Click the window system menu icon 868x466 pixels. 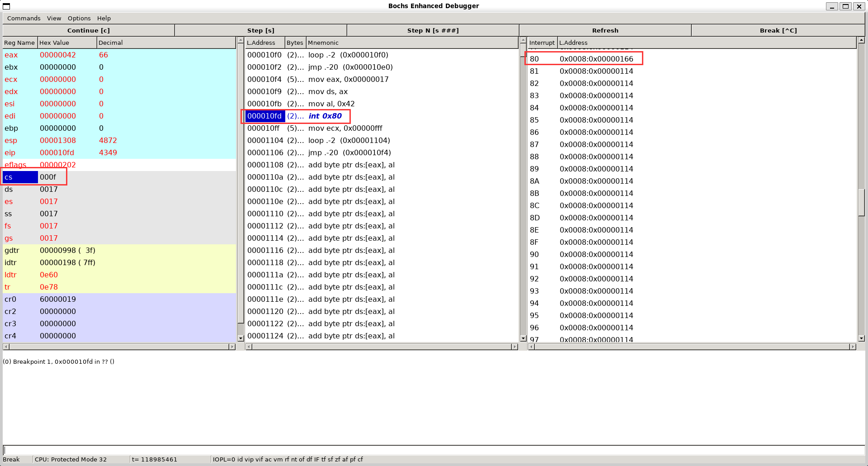point(6,6)
